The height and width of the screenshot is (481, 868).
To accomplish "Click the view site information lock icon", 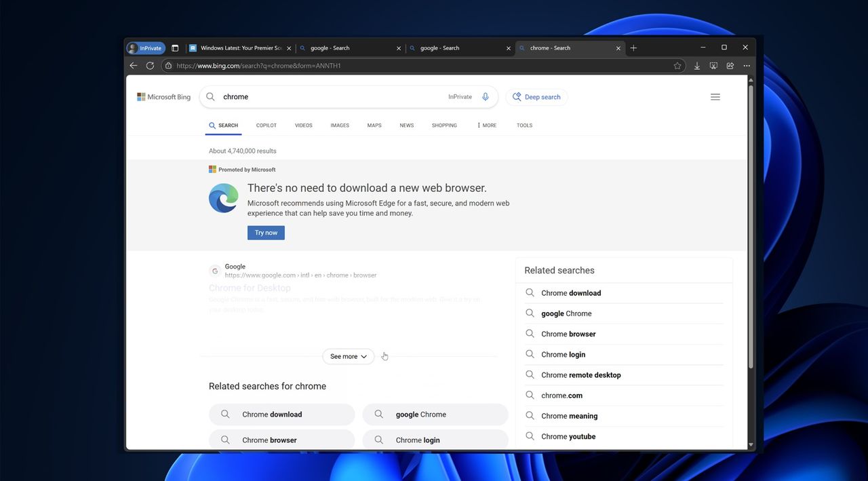I will point(167,65).
